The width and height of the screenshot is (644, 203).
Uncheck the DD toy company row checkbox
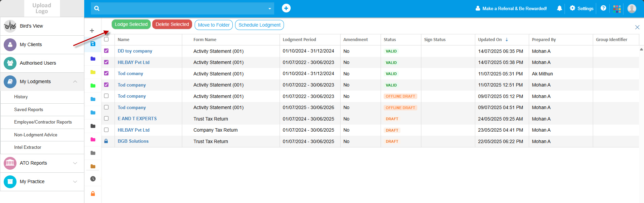106,51
